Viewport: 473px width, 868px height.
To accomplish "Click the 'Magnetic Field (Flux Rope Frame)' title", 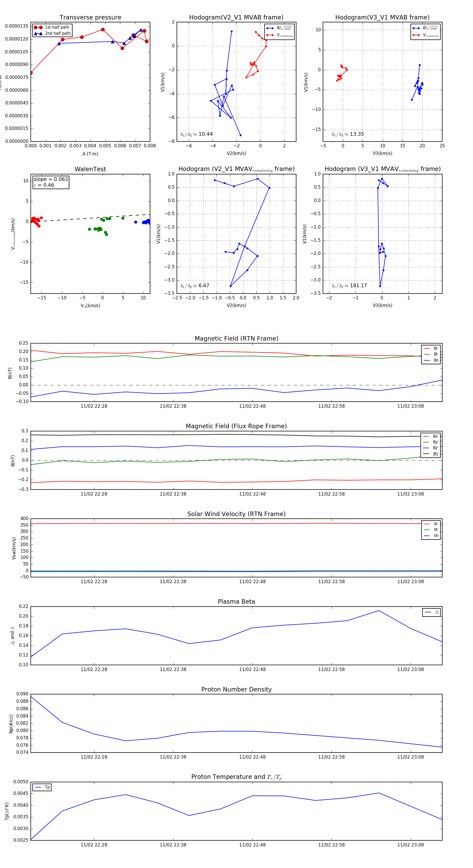I will (x=236, y=426).
